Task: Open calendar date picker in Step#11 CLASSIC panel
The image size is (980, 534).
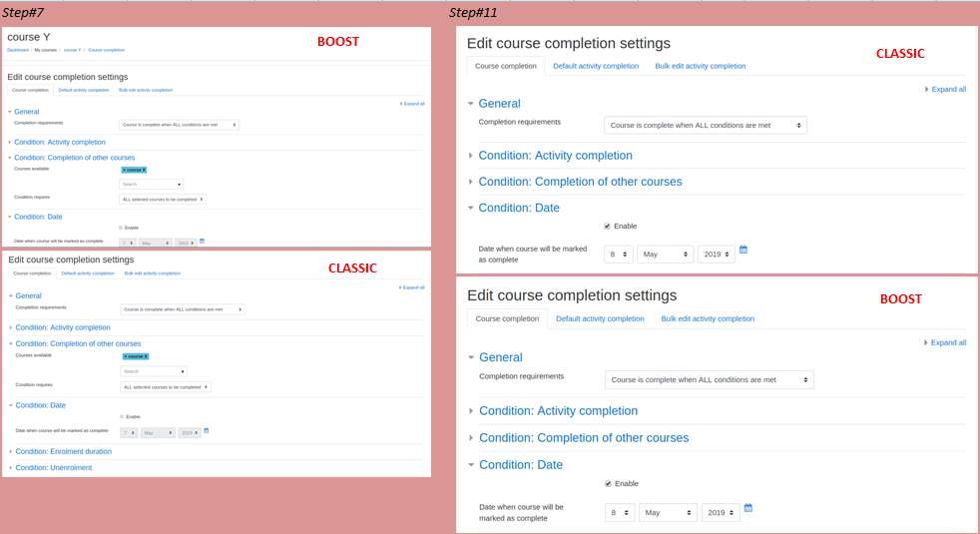Action: click(x=743, y=250)
